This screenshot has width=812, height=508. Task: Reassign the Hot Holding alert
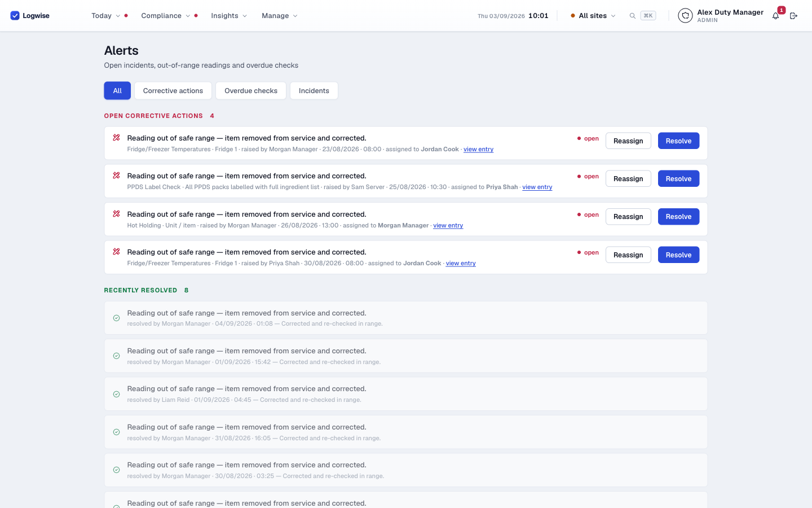pyautogui.click(x=628, y=217)
